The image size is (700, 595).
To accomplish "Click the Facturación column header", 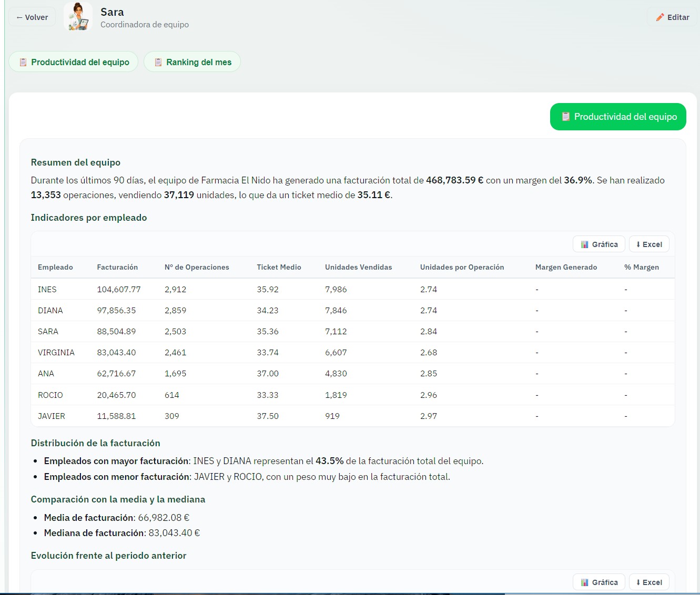I will pos(117,267).
